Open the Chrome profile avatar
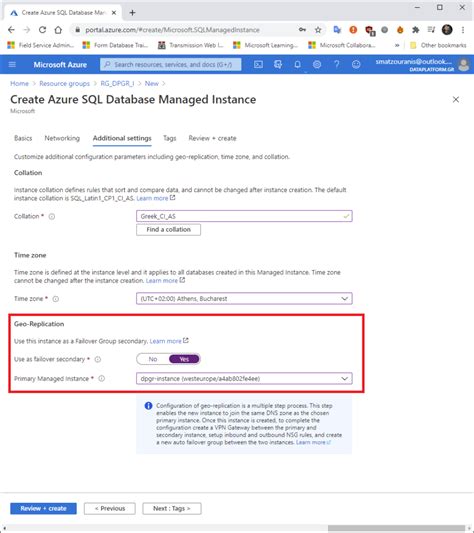 pos(447,30)
